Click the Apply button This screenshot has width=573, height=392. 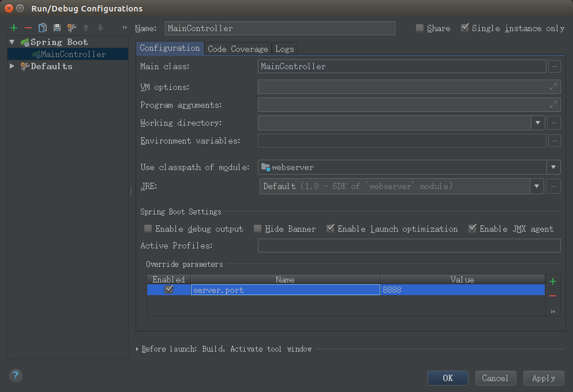[x=544, y=378]
